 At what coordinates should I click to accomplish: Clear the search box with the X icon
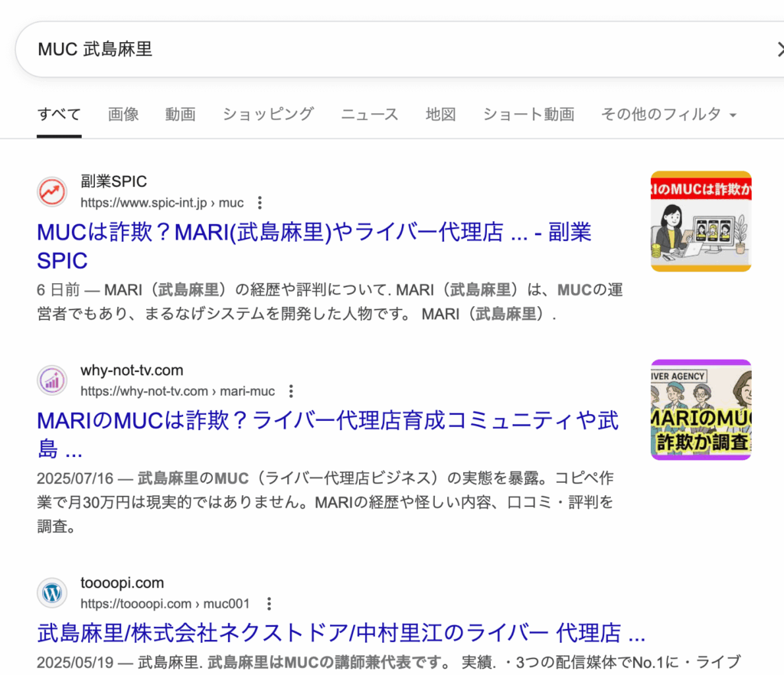pyautogui.click(x=780, y=49)
